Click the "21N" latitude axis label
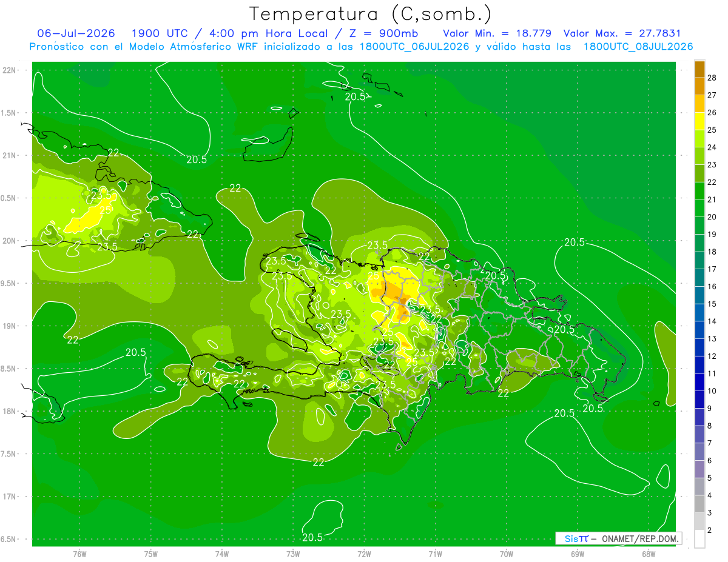 tap(10, 155)
